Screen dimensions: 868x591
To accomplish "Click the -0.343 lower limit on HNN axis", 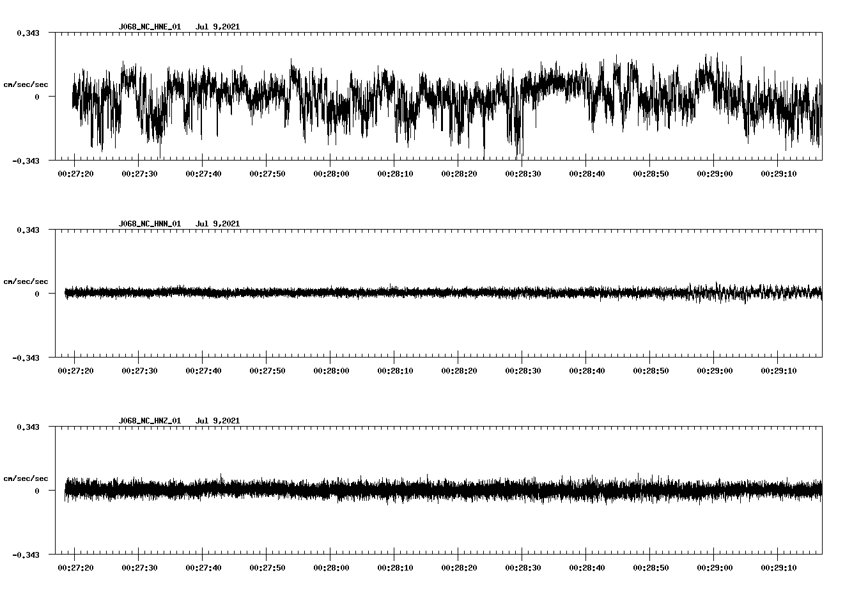I will (x=26, y=358).
